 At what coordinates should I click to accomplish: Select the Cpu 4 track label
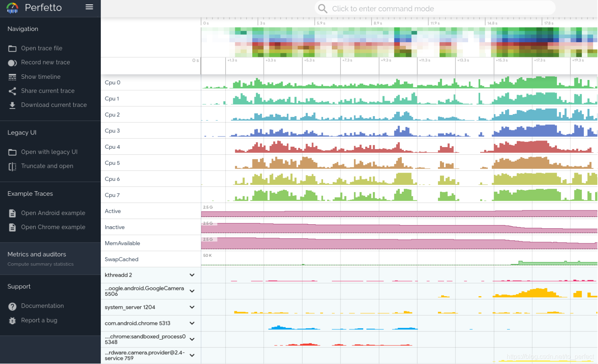point(113,147)
